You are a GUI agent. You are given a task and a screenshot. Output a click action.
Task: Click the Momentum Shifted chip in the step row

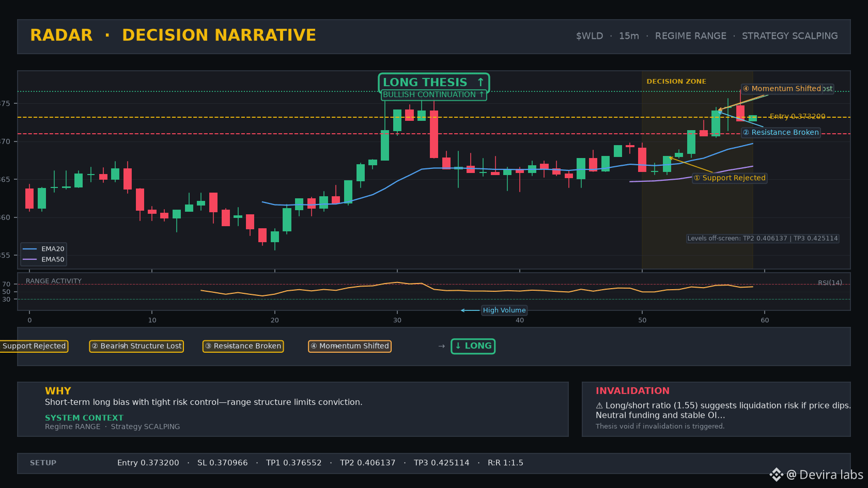[350, 346]
